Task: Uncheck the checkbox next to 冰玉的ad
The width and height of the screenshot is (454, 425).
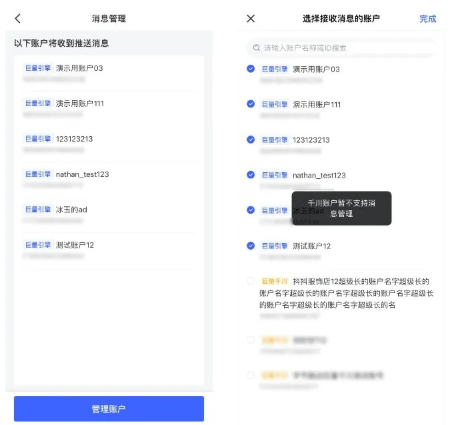Action: pyautogui.click(x=251, y=210)
